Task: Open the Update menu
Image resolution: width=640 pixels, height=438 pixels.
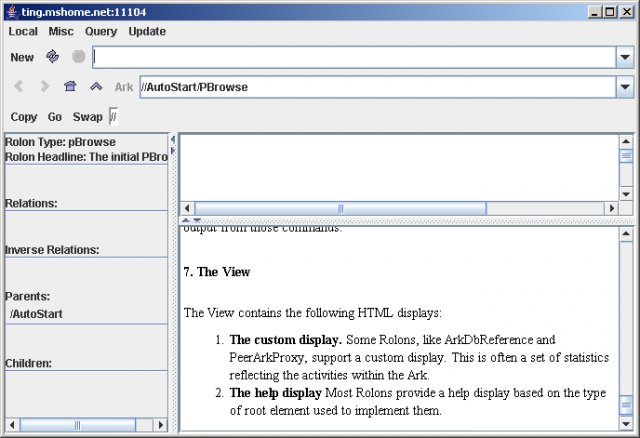Action: point(147,32)
